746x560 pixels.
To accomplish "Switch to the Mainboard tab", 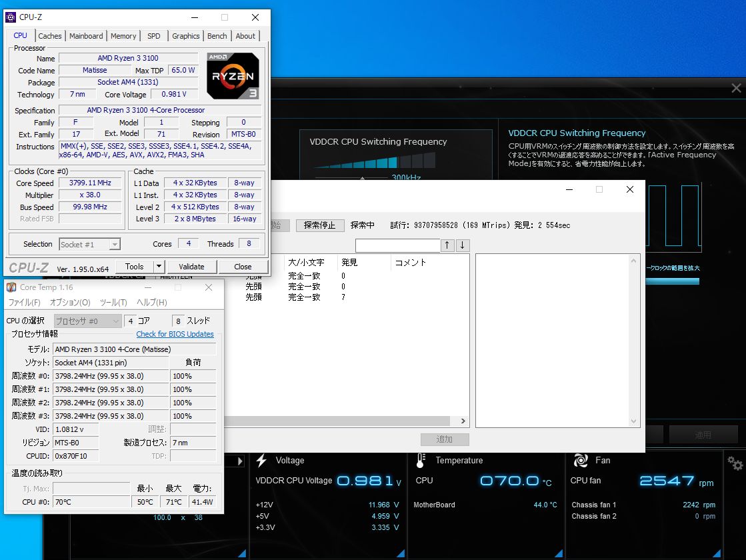I will [86, 36].
